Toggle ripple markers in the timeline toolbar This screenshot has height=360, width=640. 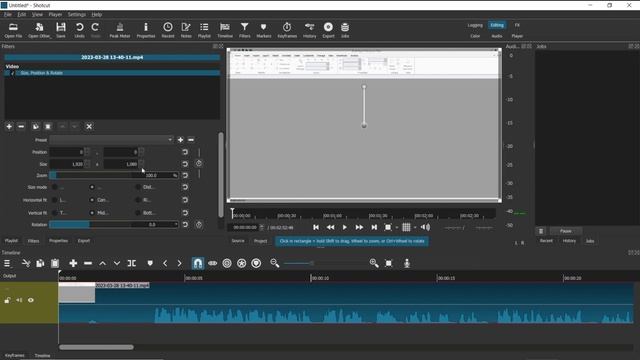coord(256,263)
